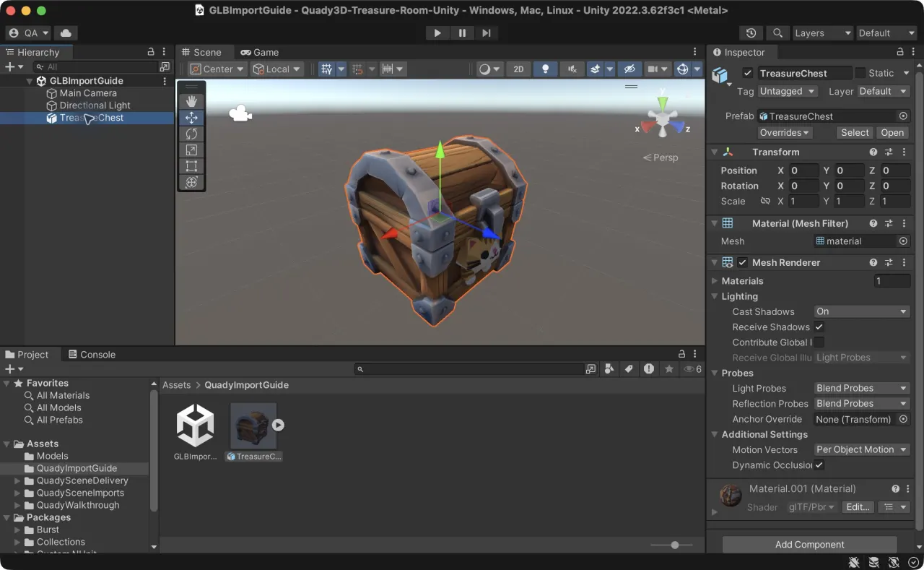The width and height of the screenshot is (924, 570).
Task: Open the prefab Overrides dropdown
Action: [x=785, y=133]
